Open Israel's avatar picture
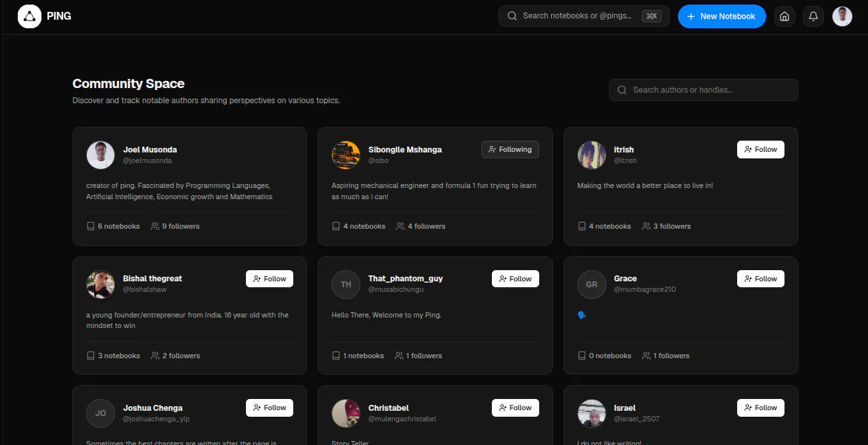This screenshot has height=445, width=868. click(x=592, y=413)
